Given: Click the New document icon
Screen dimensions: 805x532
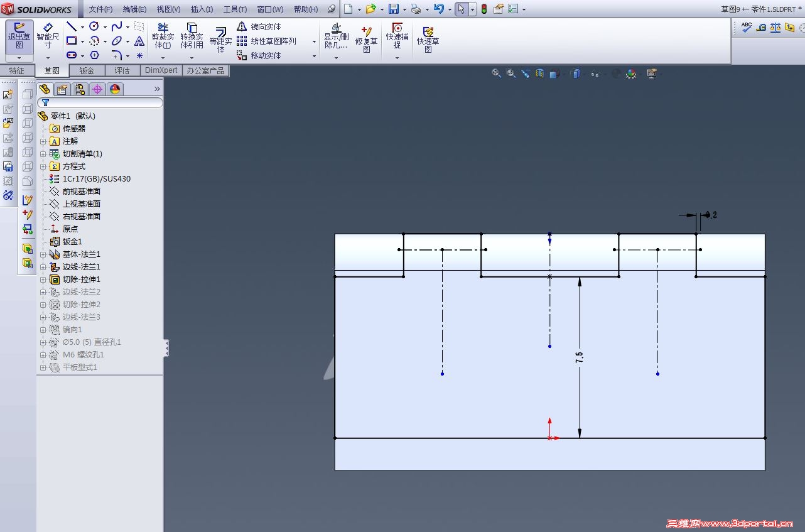Looking at the screenshot, I should coord(348,9).
